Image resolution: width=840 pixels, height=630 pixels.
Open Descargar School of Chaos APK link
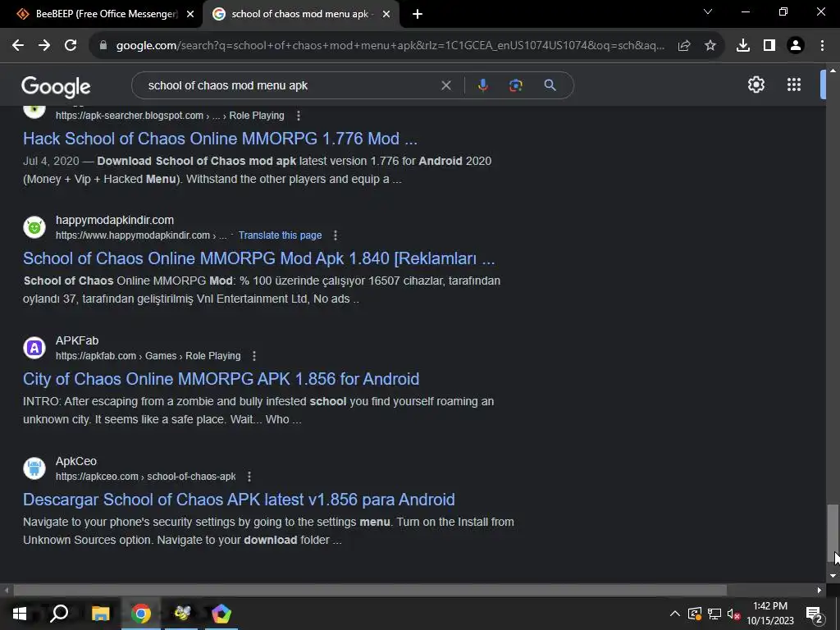pos(239,500)
